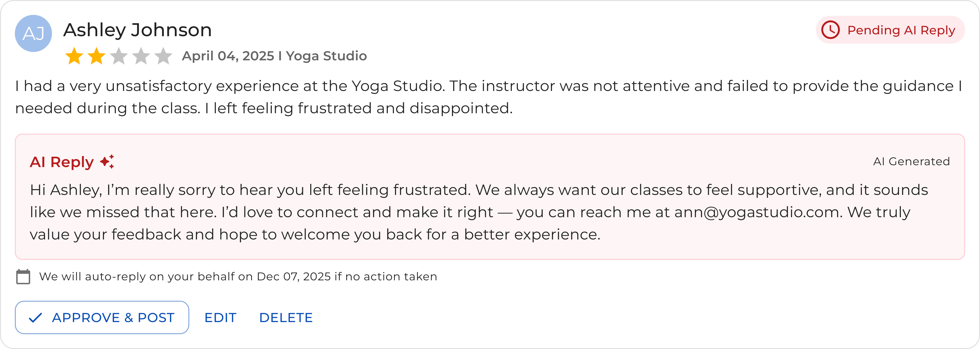Edit the AI-generated reply
Image resolution: width=980 pixels, height=349 pixels.
click(x=220, y=317)
